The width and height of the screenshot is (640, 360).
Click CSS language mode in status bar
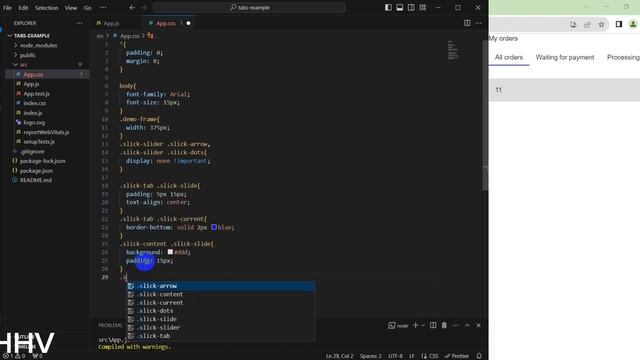click(x=430, y=356)
